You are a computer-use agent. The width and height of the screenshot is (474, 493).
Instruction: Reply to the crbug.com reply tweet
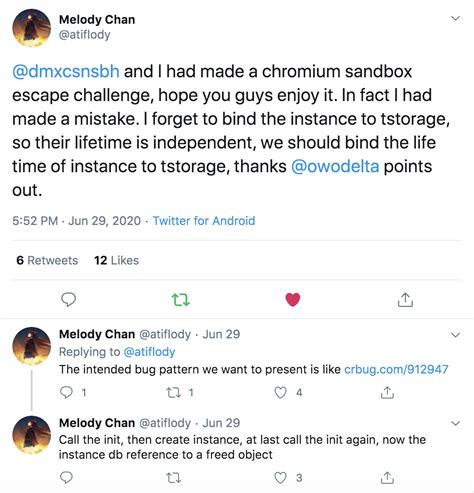click(66, 392)
